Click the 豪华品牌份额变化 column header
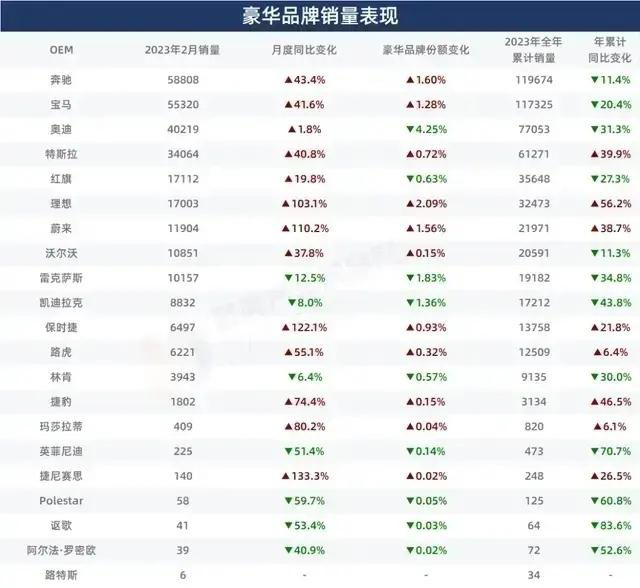The image size is (640, 588). (x=426, y=50)
